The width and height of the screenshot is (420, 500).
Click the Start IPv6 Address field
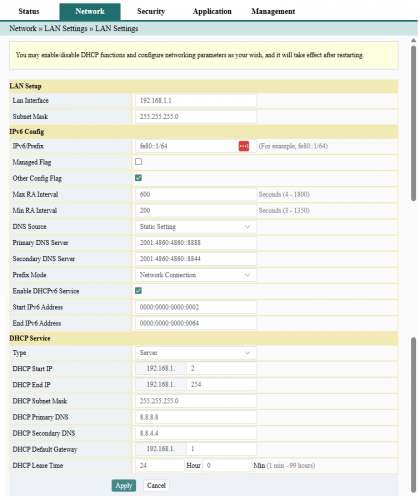[196, 307]
